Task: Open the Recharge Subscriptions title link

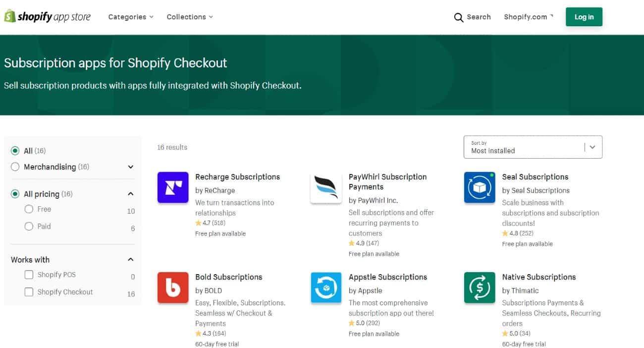Action: click(237, 177)
